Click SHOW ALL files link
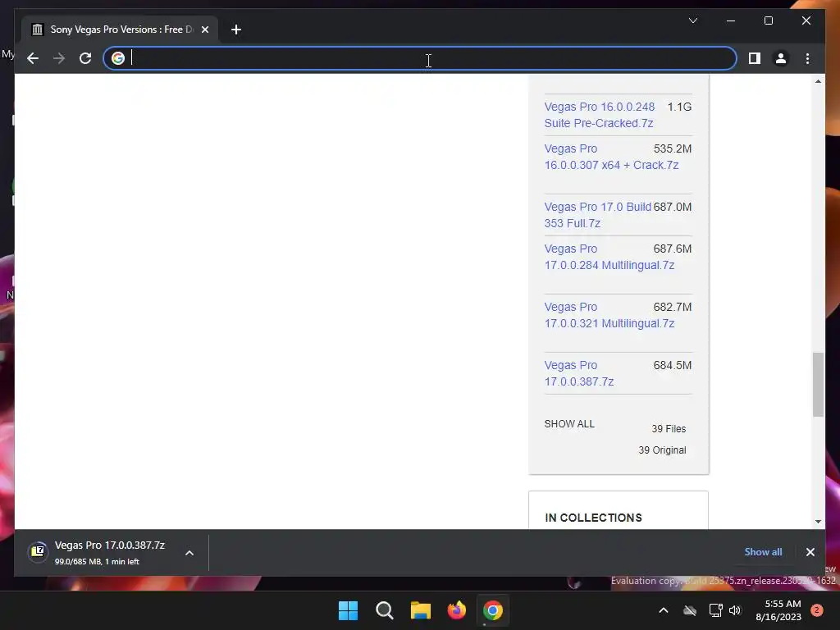This screenshot has height=630, width=840. [x=569, y=424]
